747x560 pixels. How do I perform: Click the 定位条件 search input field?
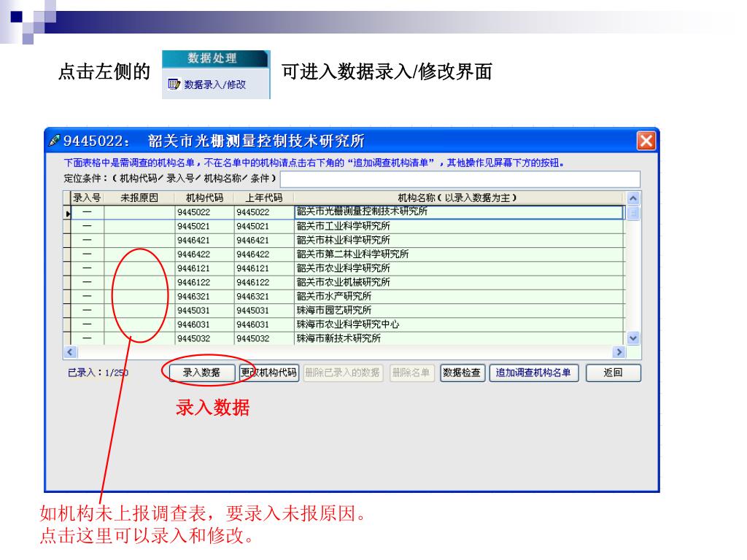tap(460, 179)
